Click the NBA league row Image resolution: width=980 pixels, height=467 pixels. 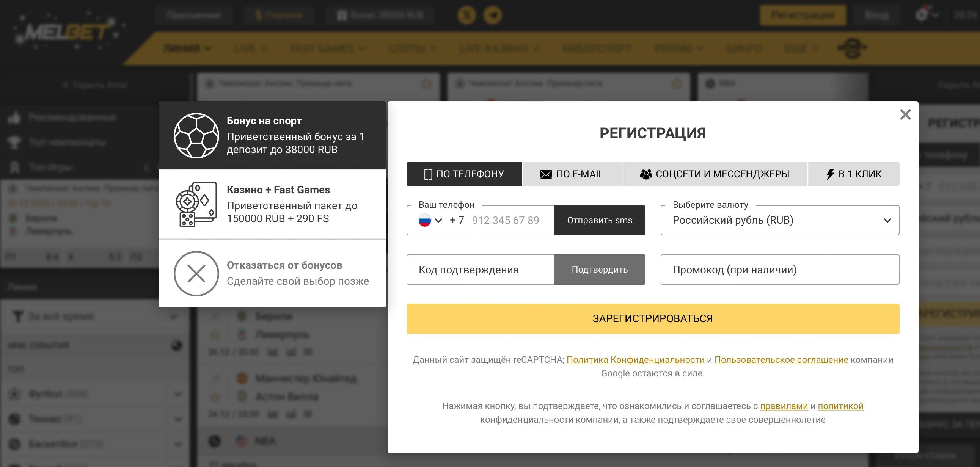[x=293, y=441]
